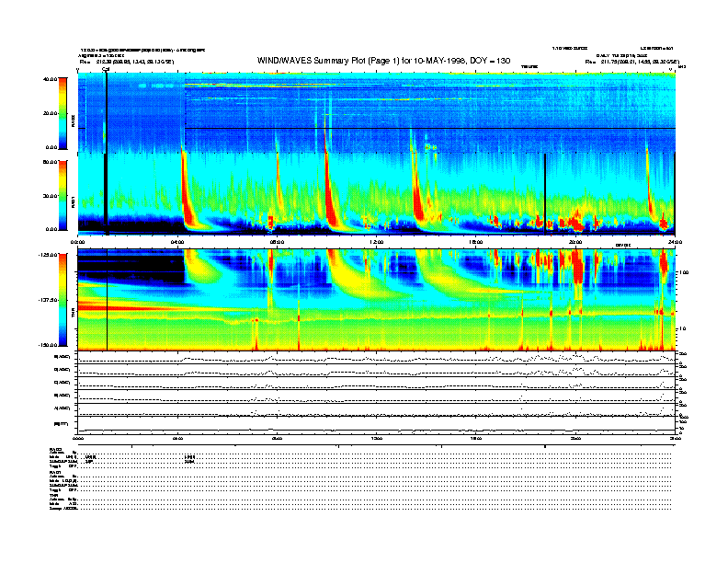Click the -150.00 label on TNR color scale
The image size is (728, 563).
[x=47, y=345]
